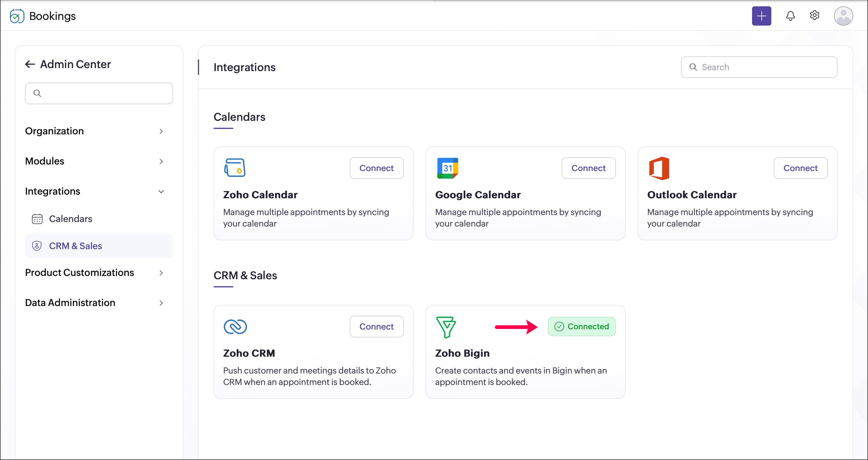The width and height of the screenshot is (868, 460).
Task: Open the notifications bell
Action: (790, 16)
